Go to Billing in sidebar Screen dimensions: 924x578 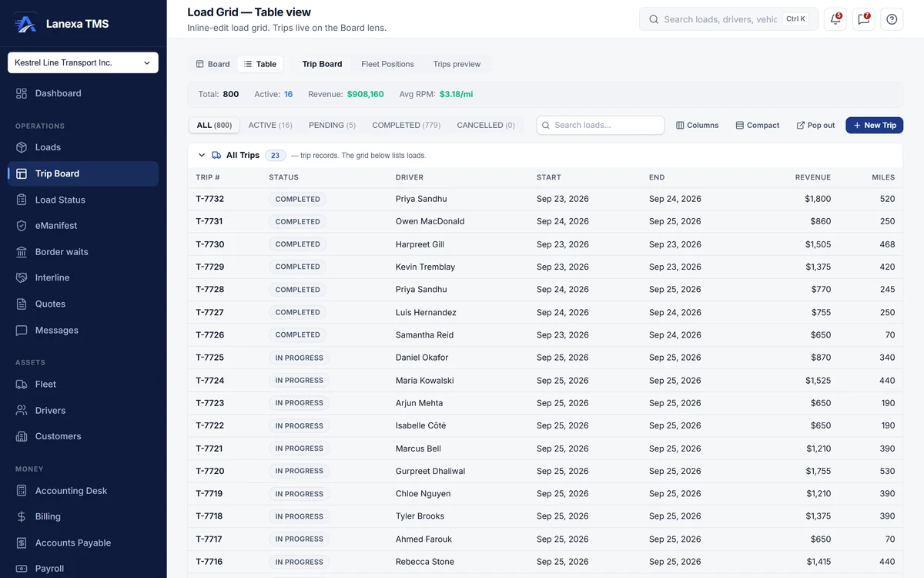coord(83,516)
